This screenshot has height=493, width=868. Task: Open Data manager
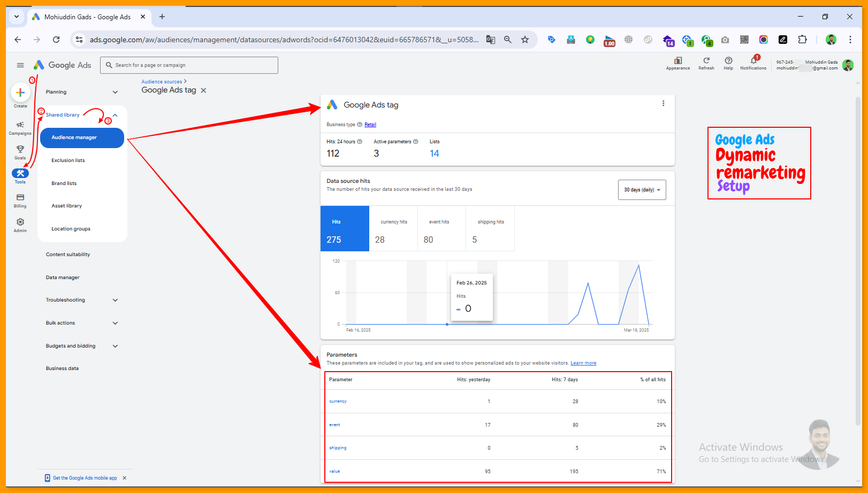63,278
